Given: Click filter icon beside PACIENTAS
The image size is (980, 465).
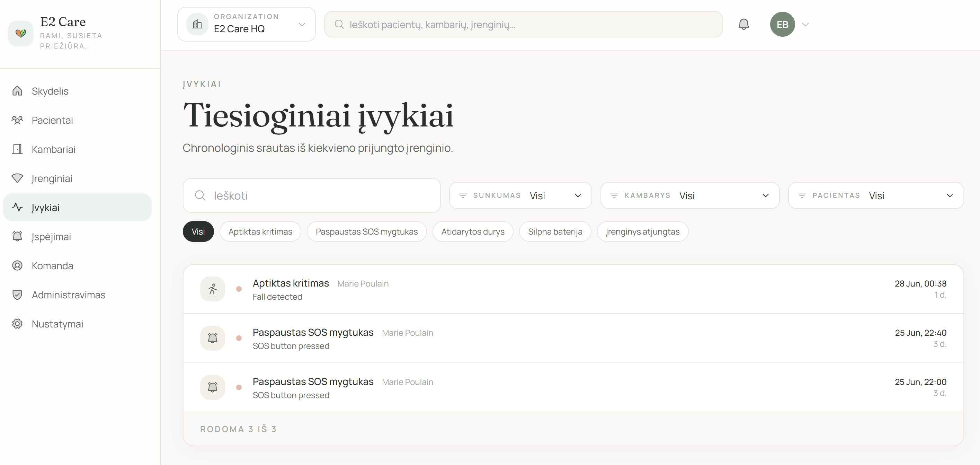Looking at the screenshot, I should point(802,195).
